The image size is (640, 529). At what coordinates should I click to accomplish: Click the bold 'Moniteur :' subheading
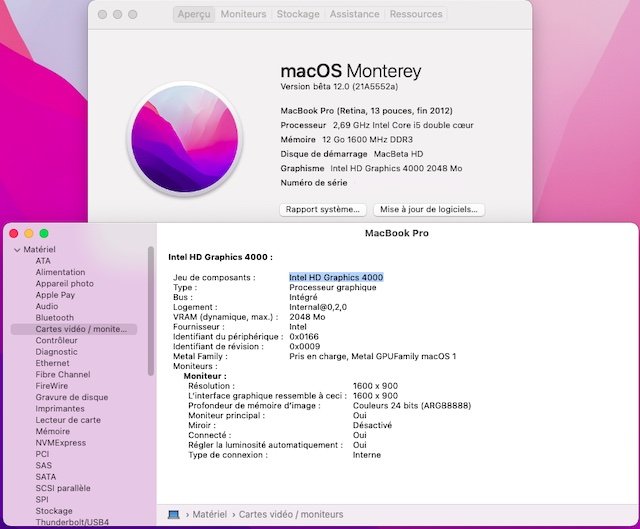pyautogui.click(x=205, y=376)
